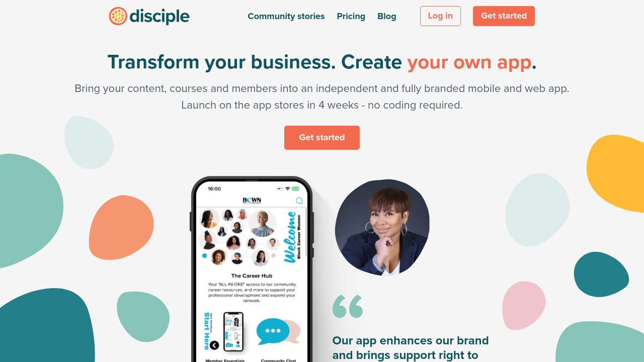Click the hero Get started button below the headline
The image size is (644, 362).
point(322,138)
